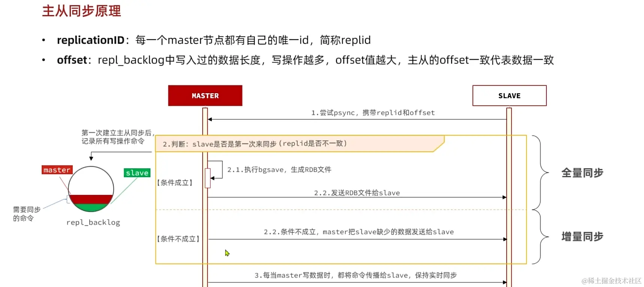The image size is (644, 287).
Task: Click the 【条件不成立】 label
Action: 178,239
